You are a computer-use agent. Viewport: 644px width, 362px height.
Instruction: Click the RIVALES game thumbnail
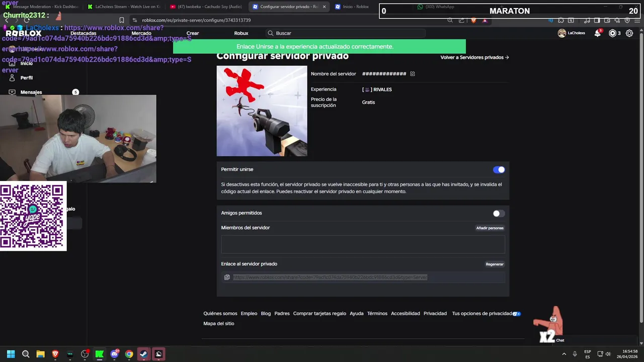pyautogui.click(x=262, y=111)
